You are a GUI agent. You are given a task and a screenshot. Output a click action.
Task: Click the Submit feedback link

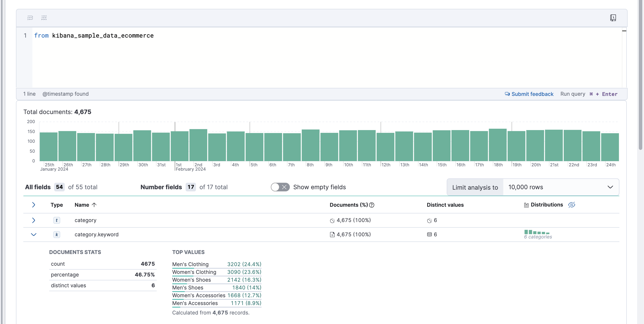pyautogui.click(x=532, y=94)
